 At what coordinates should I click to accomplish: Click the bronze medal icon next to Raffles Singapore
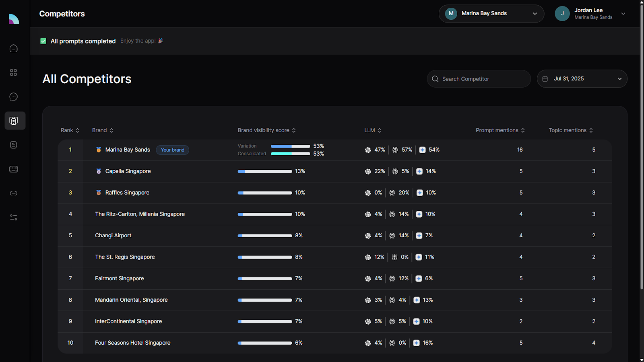click(99, 193)
